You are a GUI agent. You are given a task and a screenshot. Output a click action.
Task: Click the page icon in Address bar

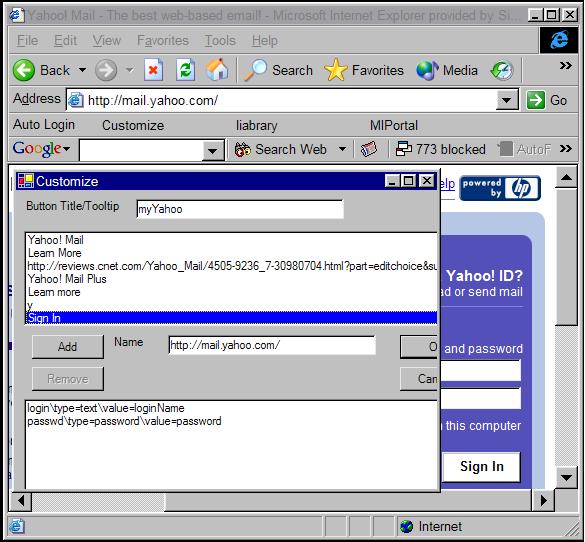point(76,100)
